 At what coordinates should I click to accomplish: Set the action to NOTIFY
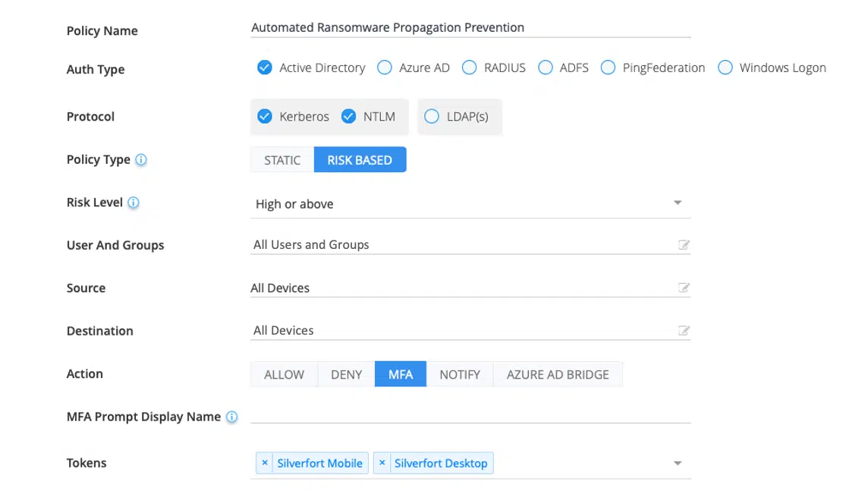click(460, 373)
